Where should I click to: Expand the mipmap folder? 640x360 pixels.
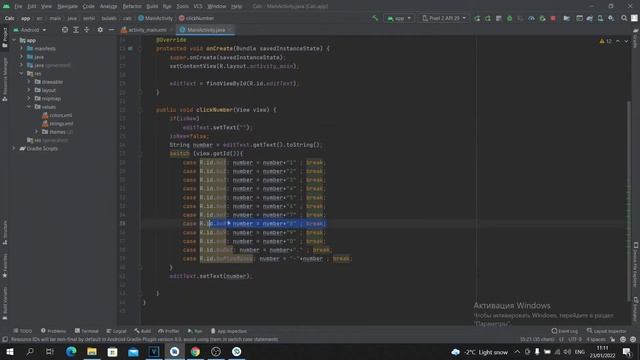[29, 98]
